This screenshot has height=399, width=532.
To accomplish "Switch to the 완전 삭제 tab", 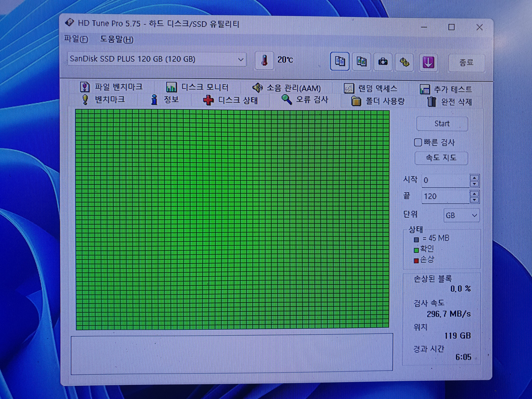I will (450, 102).
